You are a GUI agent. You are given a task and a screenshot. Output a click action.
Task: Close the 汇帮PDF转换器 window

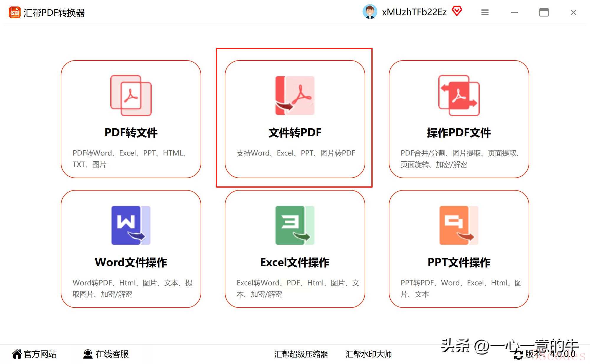point(573,12)
